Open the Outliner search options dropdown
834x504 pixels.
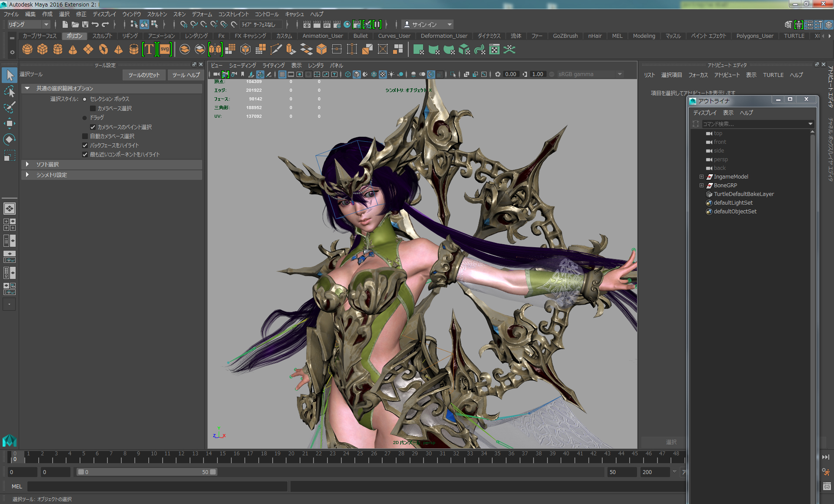click(810, 124)
